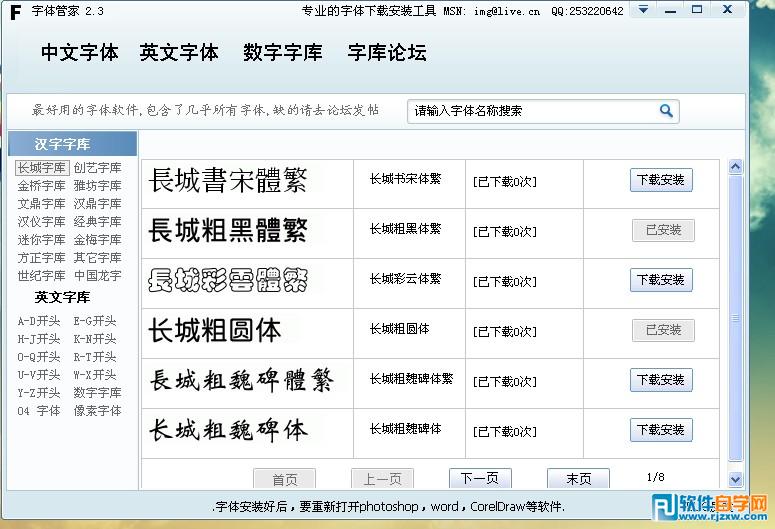This screenshot has height=529, width=775.
Task: Download and install 长城粗魏碑体
Action: (x=661, y=430)
